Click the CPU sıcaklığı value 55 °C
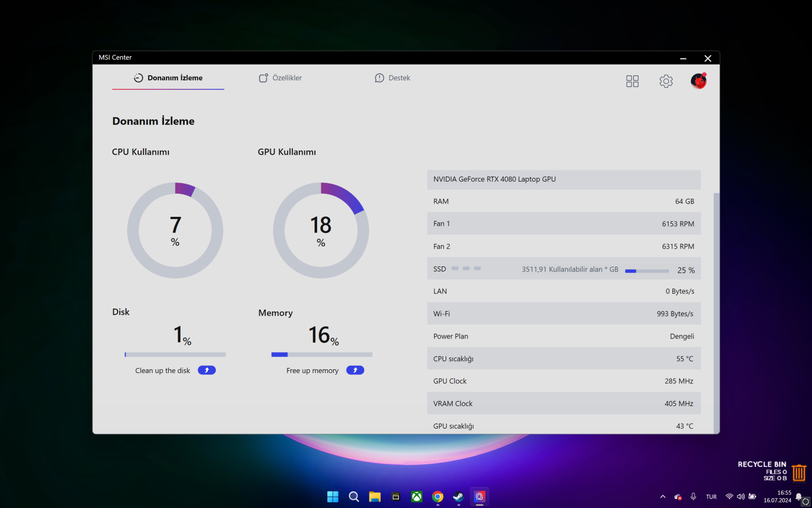This screenshot has height=508, width=812. [685, 359]
